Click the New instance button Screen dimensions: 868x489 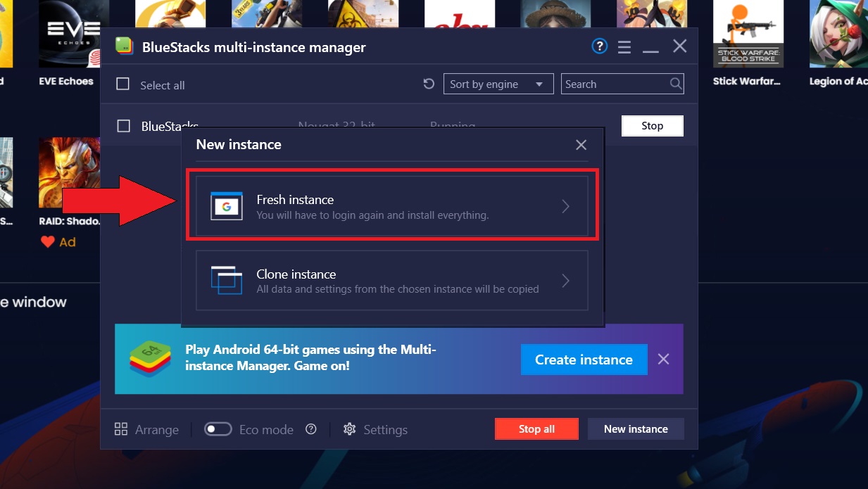636,429
